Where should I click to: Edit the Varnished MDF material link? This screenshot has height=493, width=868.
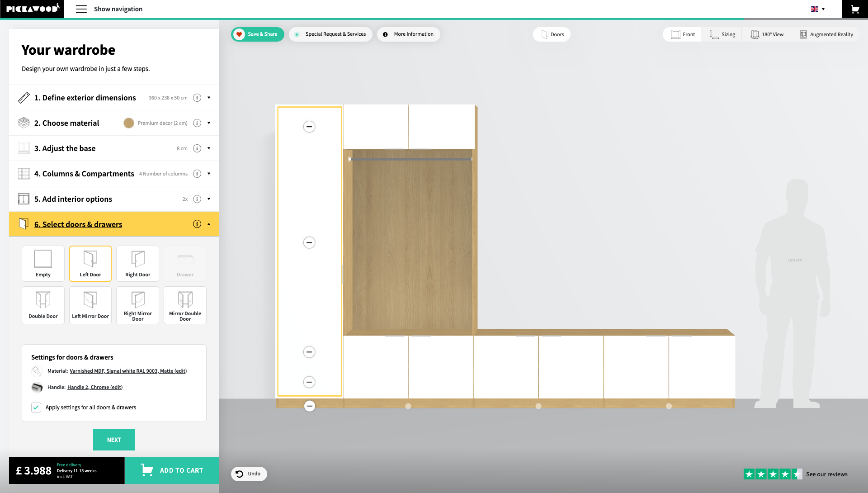pos(128,371)
